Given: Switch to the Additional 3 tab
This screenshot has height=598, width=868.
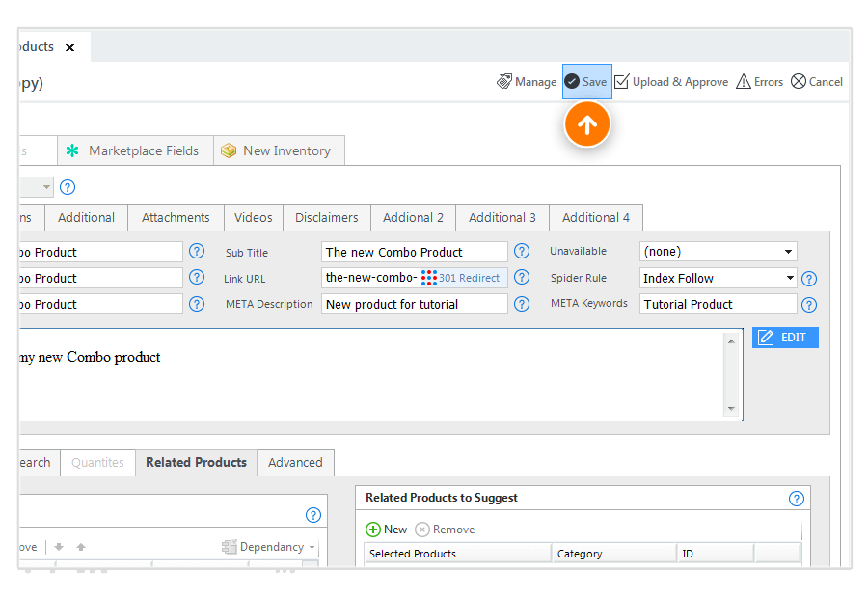Looking at the screenshot, I should [502, 218].
